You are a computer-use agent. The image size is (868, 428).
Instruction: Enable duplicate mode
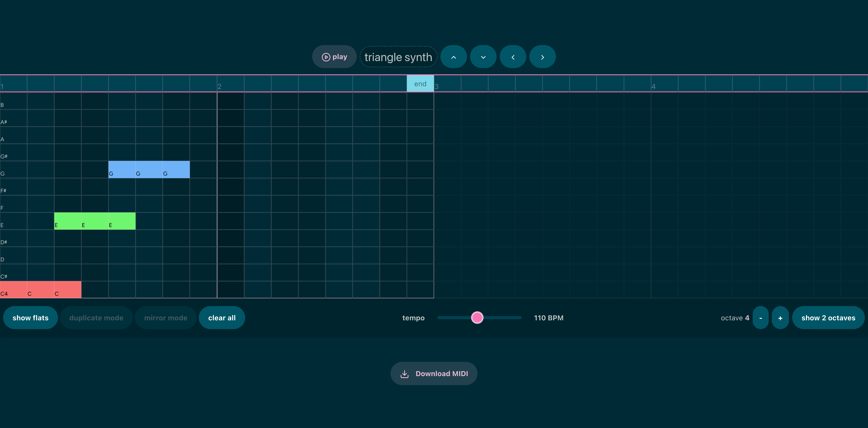(x=96, y=318)
